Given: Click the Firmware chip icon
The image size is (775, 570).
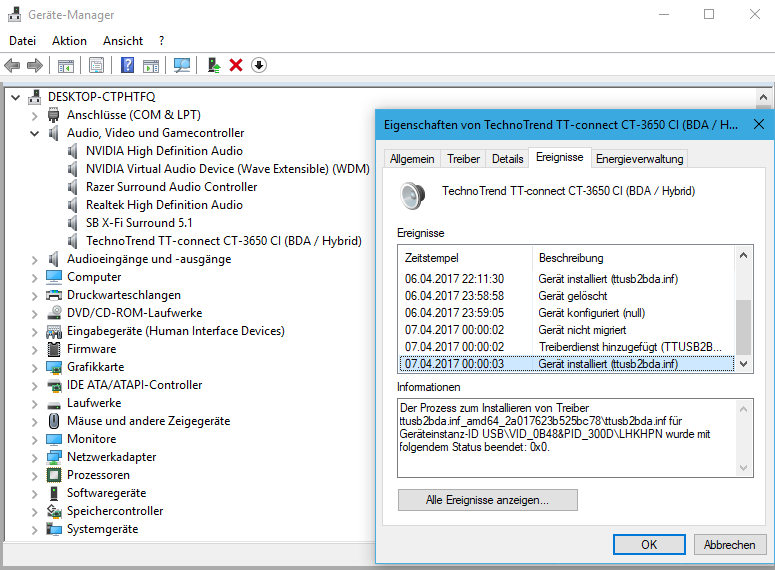Looking at the screenshot, I should pyautogui.click(x=54, y=349).
